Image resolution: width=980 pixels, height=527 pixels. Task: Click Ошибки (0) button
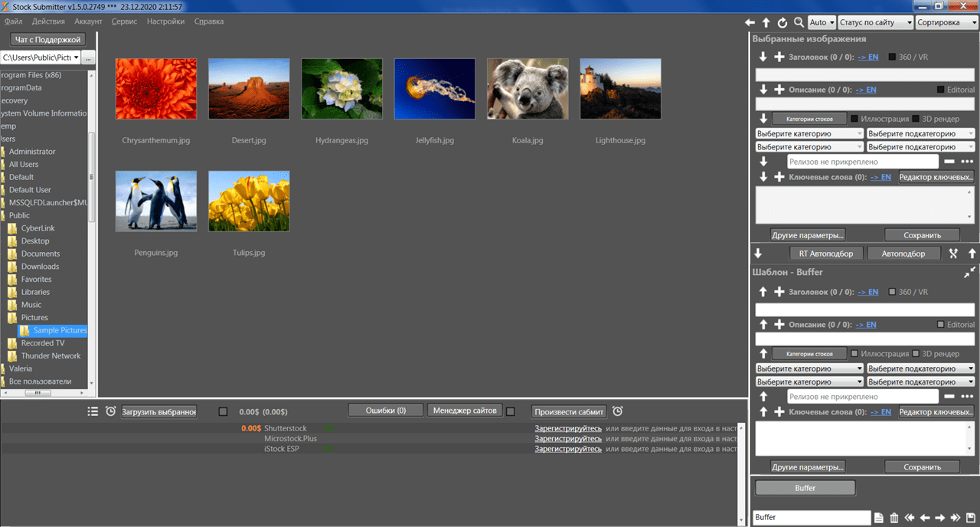tap(386, 411)
